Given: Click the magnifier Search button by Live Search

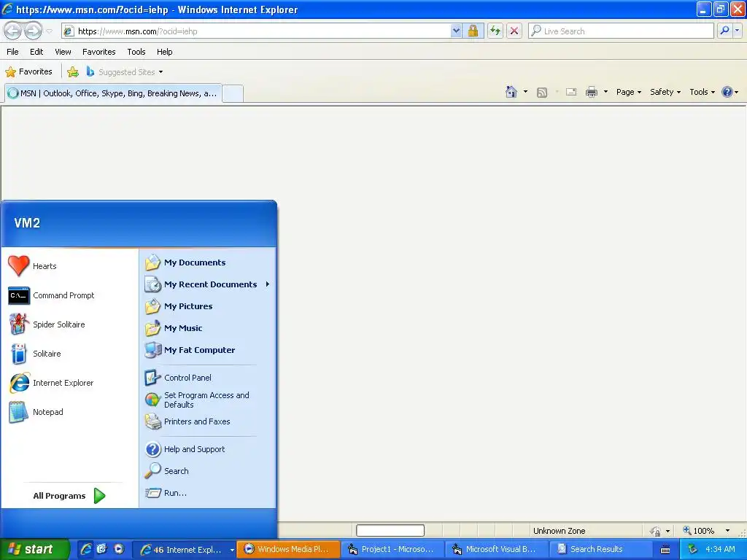Looking at the screenshot, I should pyautogui.click(x=724, y=31).
